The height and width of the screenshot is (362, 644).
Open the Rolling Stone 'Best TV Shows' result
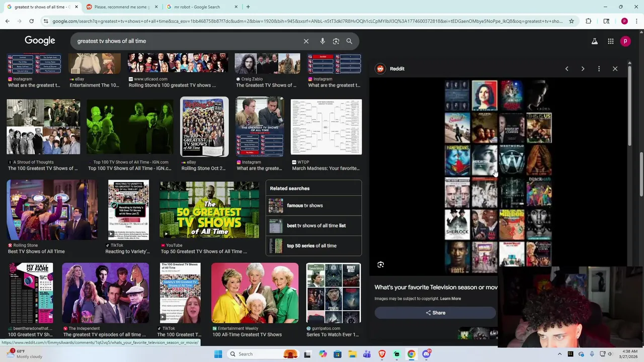pyautogui.click(x=52, y=210)
